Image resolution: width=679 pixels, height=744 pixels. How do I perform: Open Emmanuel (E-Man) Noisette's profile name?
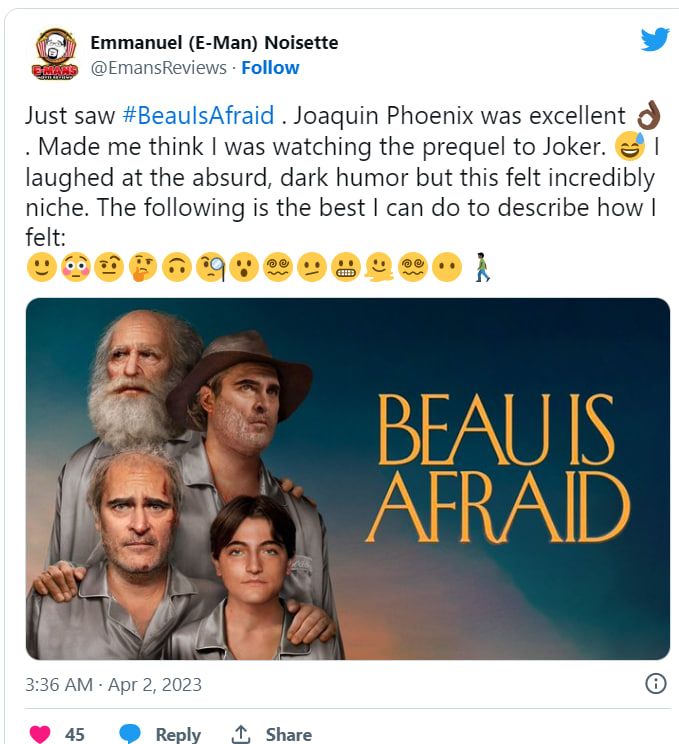[x=214, y=42]
